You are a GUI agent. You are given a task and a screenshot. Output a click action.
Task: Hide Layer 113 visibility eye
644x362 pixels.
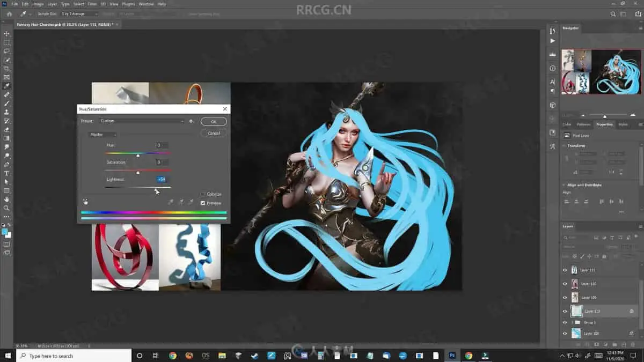pos(565,311)
